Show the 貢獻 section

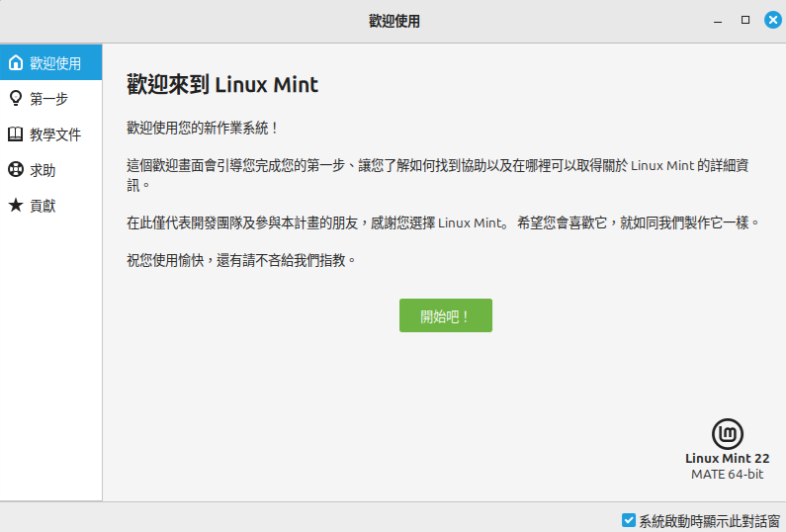(43, 206)
